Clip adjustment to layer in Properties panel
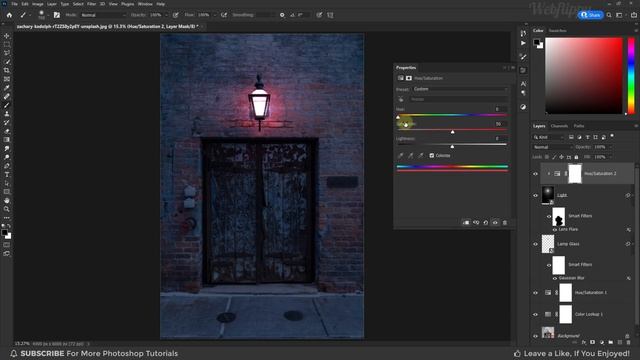Viewport: 640px width, 360px height. point(466,223)
